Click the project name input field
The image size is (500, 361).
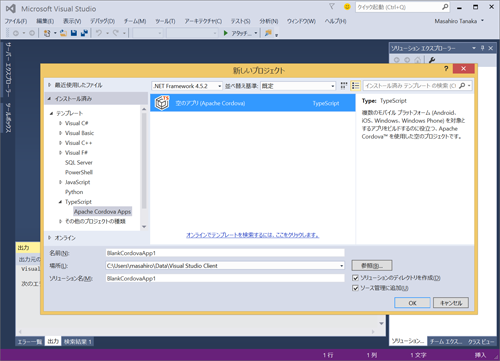pos(225,253)
